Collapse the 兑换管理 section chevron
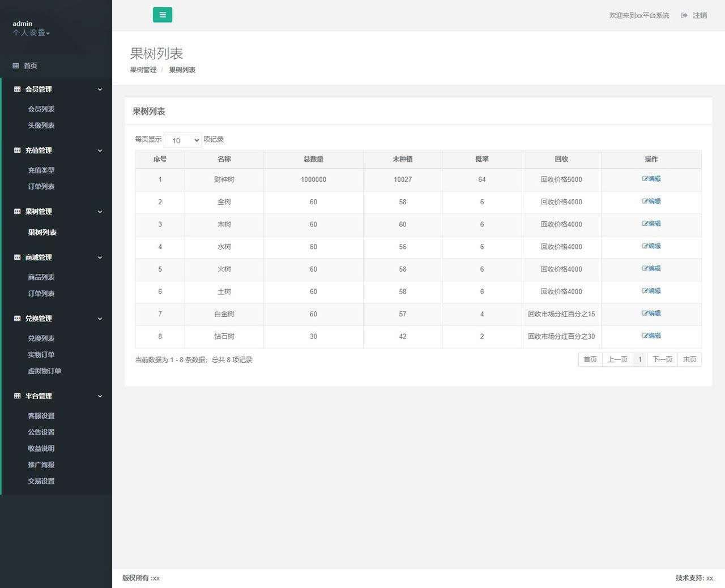The image size is (725, 588). (100, 319)
